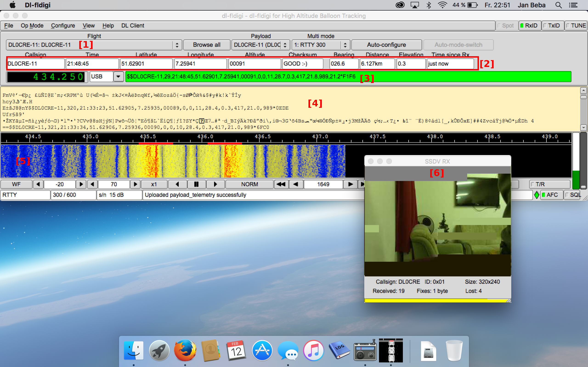588x367 pixels.
Task: Toggle the RxID button
Action: 530,25
